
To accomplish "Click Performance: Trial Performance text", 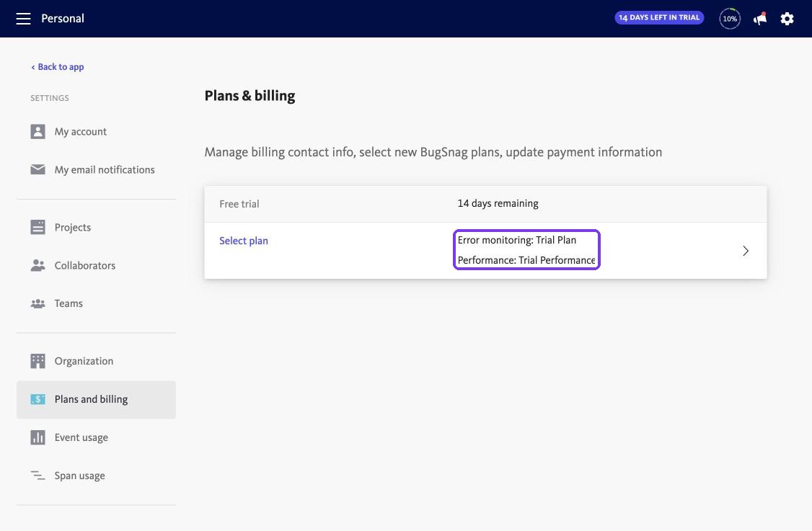I will [526, 260].
